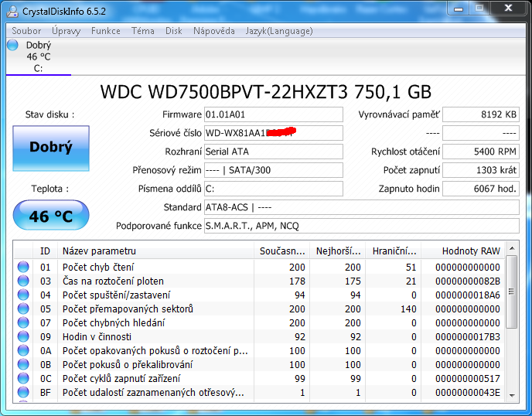Select the Počet spuštění/zastavení row text
Screen dimensions: 532x416
pyautogui.click(x=116, y=295)
